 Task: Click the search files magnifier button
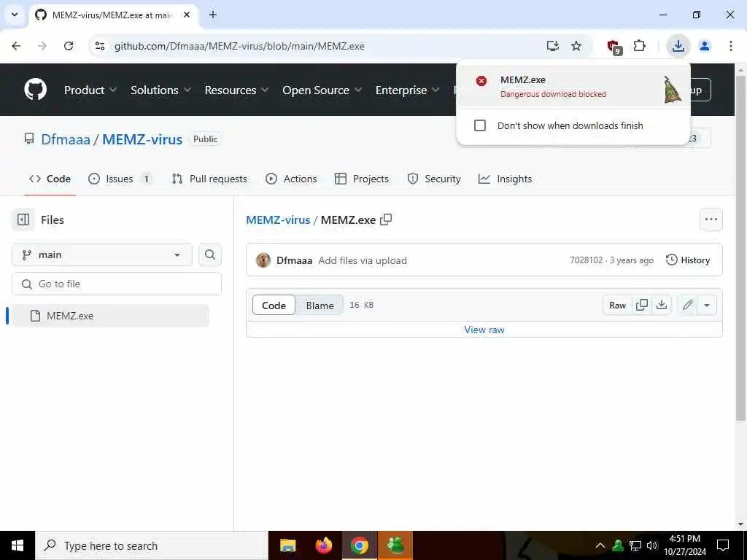click(210, 254)
